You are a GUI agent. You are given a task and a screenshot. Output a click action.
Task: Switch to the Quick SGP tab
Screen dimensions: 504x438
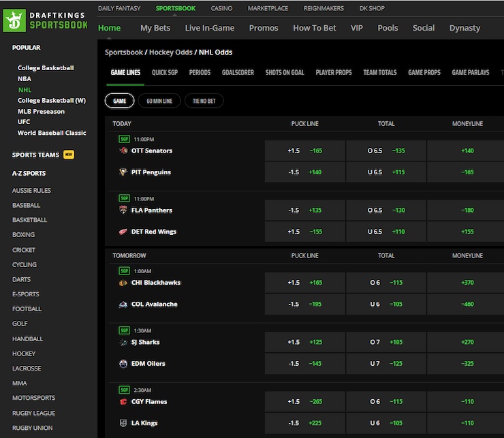165,73
